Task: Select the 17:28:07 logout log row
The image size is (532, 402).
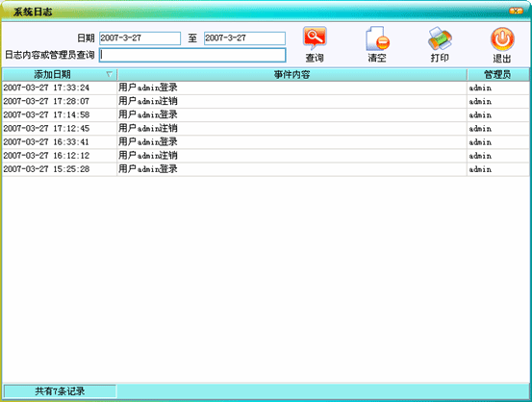Action: (x=266, y=101)
